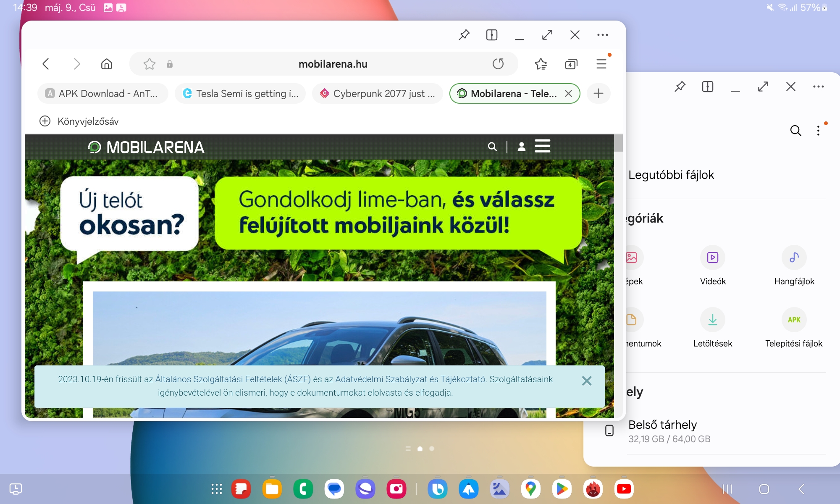Switch to the third home screen page dot
This screenshot has width=840, height=504.
[x=432, y=449]
